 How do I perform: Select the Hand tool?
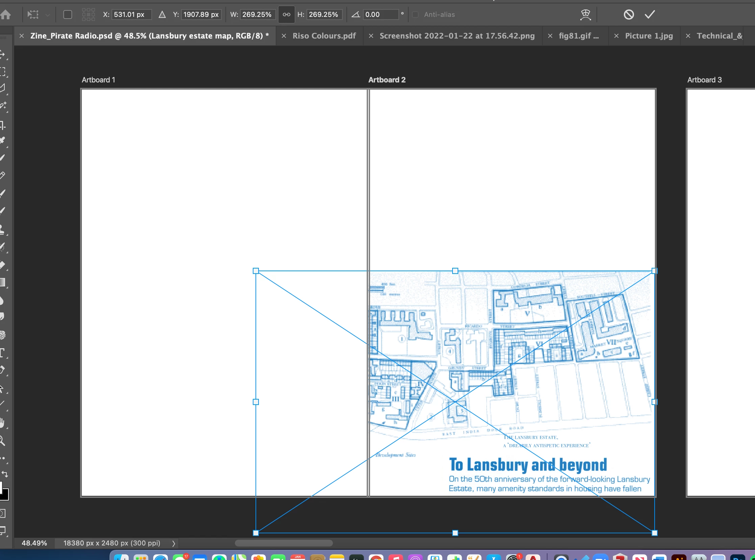click(3, 423)
